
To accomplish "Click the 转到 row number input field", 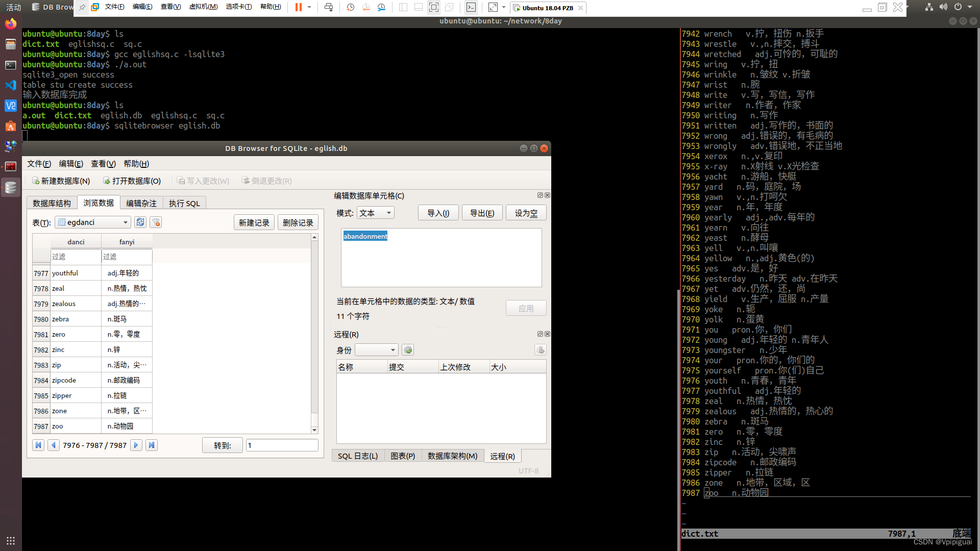I will [x=282, y=445].
